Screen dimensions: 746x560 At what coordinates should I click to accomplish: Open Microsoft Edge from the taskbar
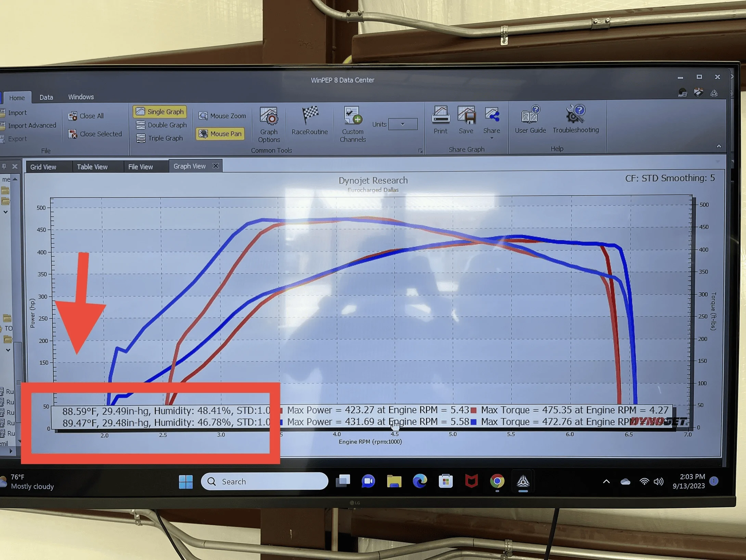(420, 481)
